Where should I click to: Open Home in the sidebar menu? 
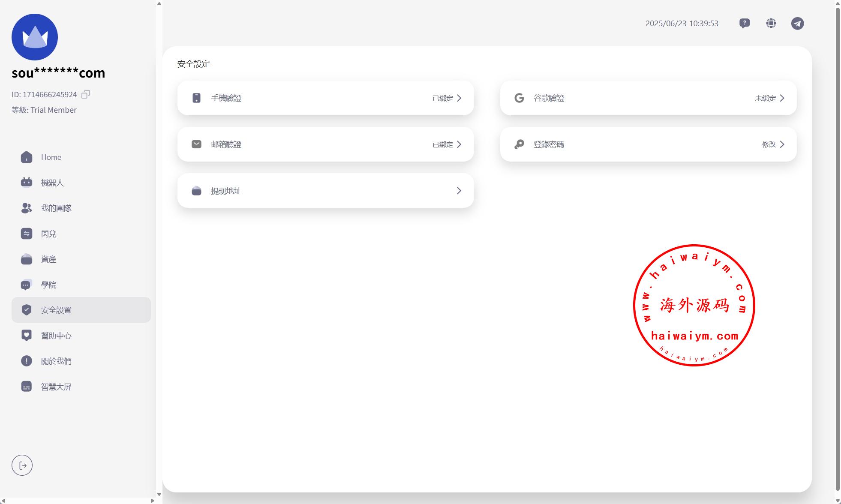[51, 157]
